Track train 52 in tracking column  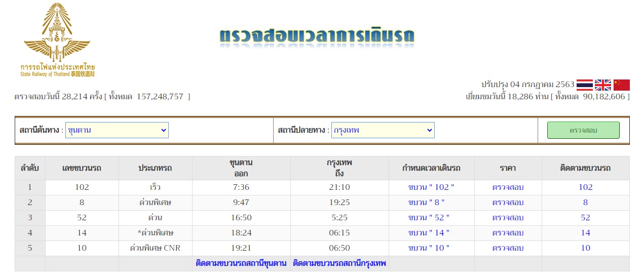pyautogui.click(x=585, y=218)
